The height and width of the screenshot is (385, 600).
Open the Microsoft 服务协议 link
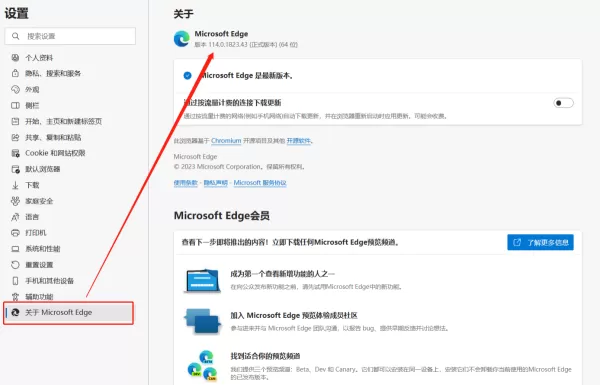point(260,183)
